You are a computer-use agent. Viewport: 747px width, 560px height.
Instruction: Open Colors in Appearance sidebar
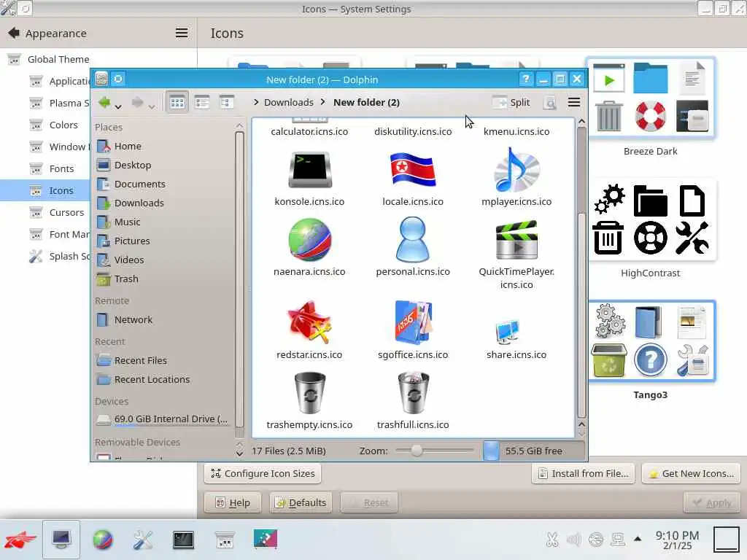[63, 125]
